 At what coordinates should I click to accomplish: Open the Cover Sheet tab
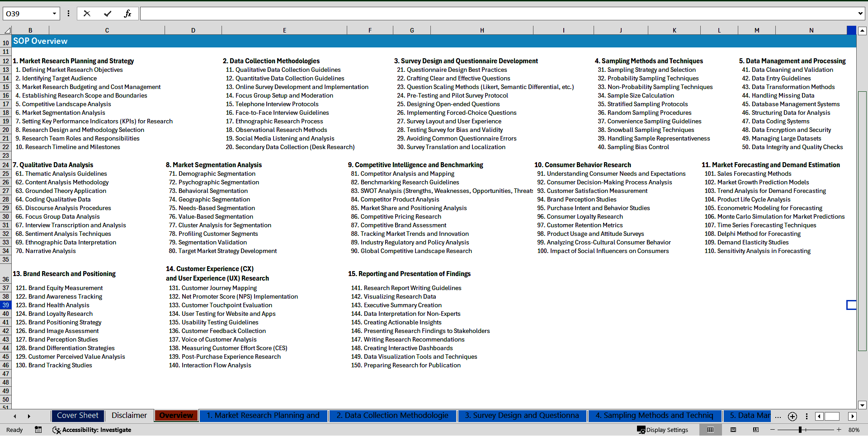point(77,415)
